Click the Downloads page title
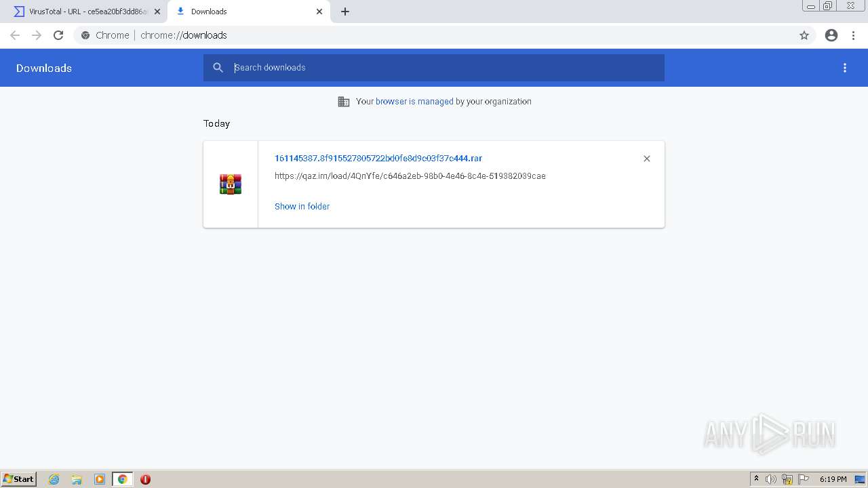Viewport: 868px width, 488px height. coord(44,68)
